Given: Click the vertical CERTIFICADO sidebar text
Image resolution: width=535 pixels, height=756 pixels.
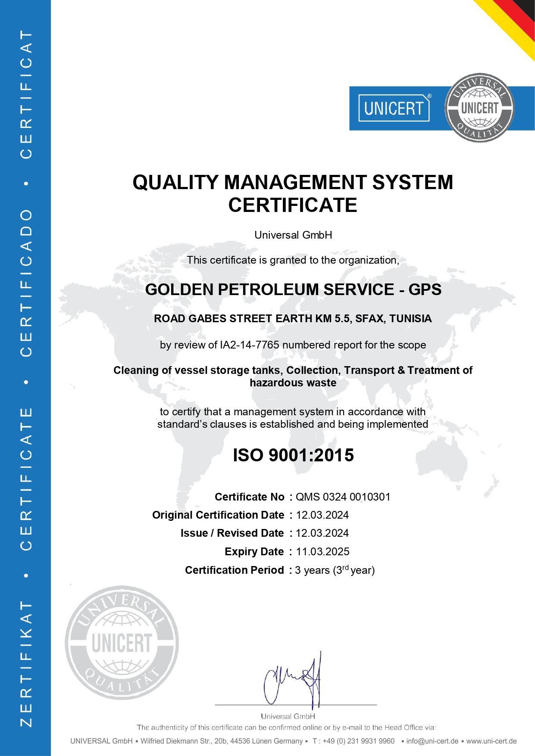Looking at the screenshot, I should pyautogui.click(x=26, y=283).
